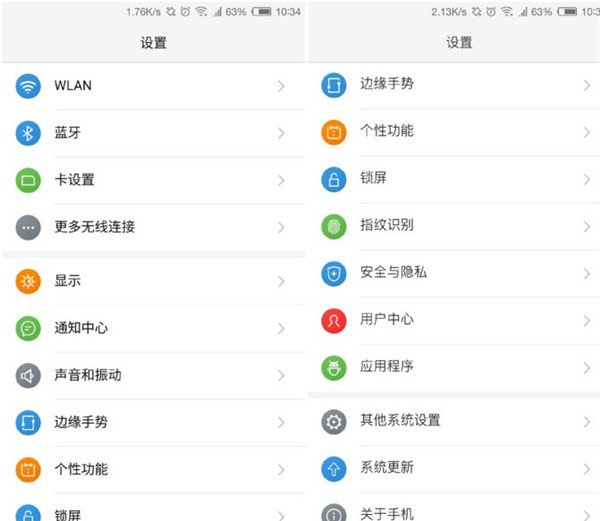Image resolution: width=600 pixels, height=521 pixels.
Task: Tap the 显示 settings label
Action: [x=67, y=281]
